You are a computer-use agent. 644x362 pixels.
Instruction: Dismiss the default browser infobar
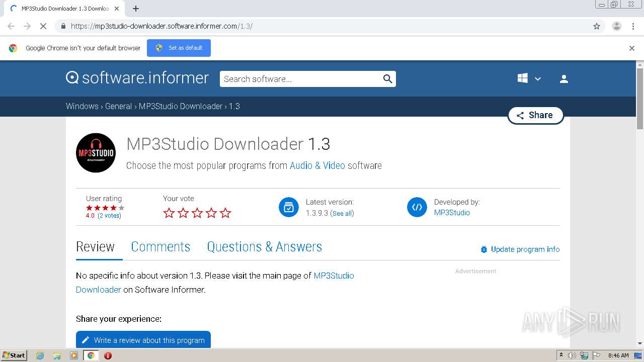[x=632, y=48]
